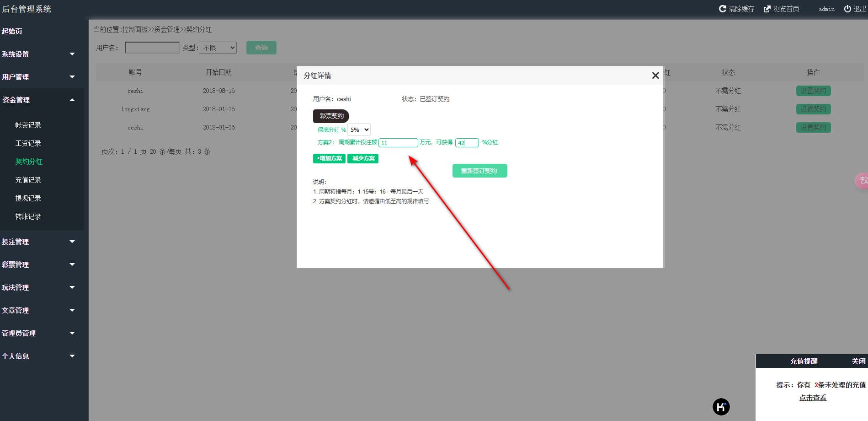Screen dimensions: 868x421
Task: Click the 重新签订契约 button
Action: 479,171
